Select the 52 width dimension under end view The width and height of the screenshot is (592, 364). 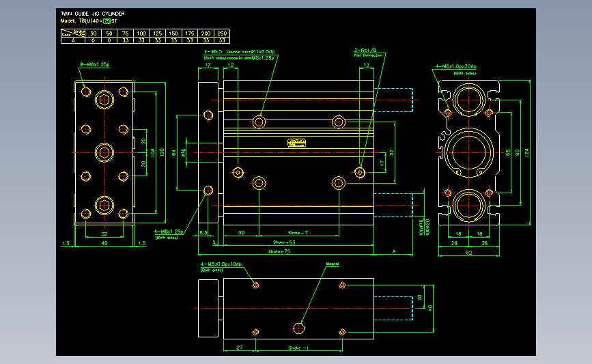click(x=469, y=253)
